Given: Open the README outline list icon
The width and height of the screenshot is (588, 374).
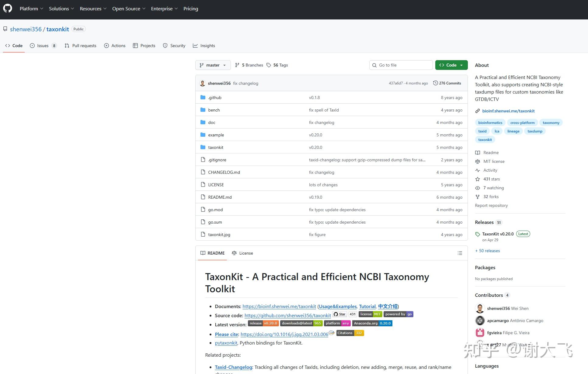Looking at the screenshot, I should tap(460, 253).
